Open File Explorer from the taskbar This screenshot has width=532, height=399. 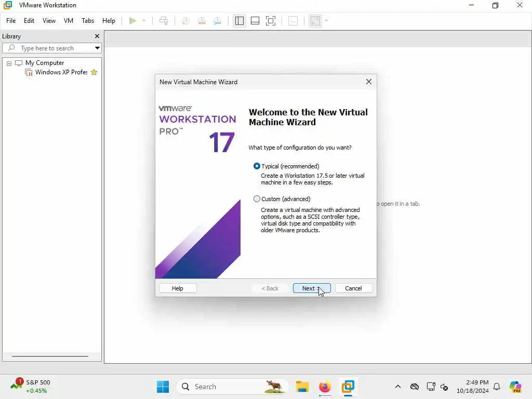click(x=302, y=387)
